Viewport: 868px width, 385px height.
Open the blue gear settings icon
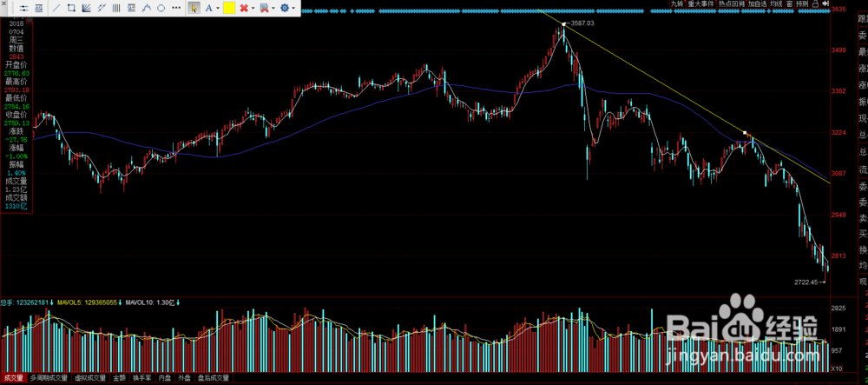[x=285, y=9]
